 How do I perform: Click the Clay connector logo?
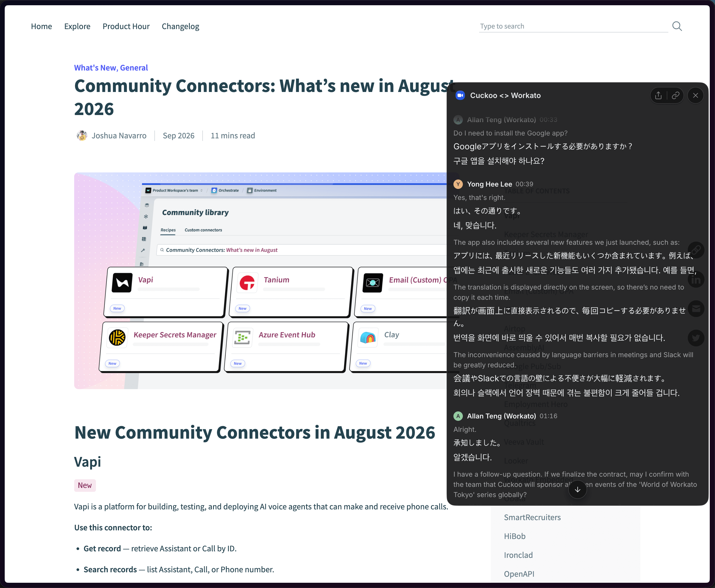[x=368, y=337]
